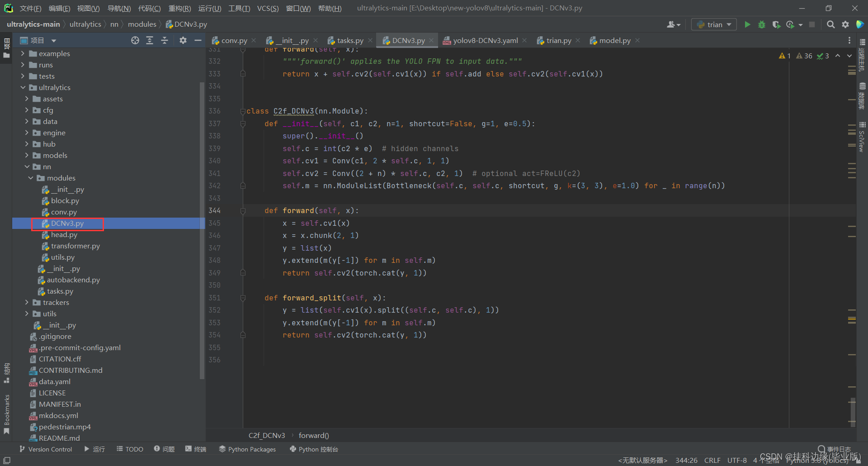Open the 重构(R) menu

179,9
